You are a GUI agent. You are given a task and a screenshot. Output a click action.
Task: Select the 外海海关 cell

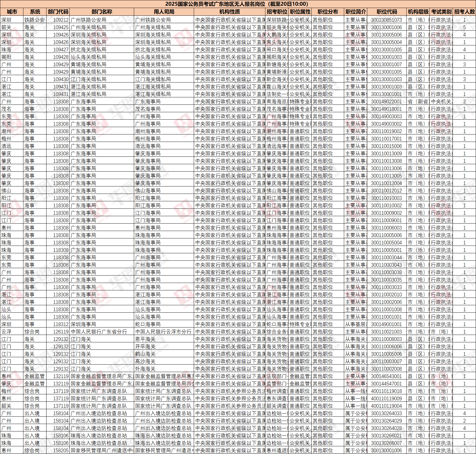point(145,369)
